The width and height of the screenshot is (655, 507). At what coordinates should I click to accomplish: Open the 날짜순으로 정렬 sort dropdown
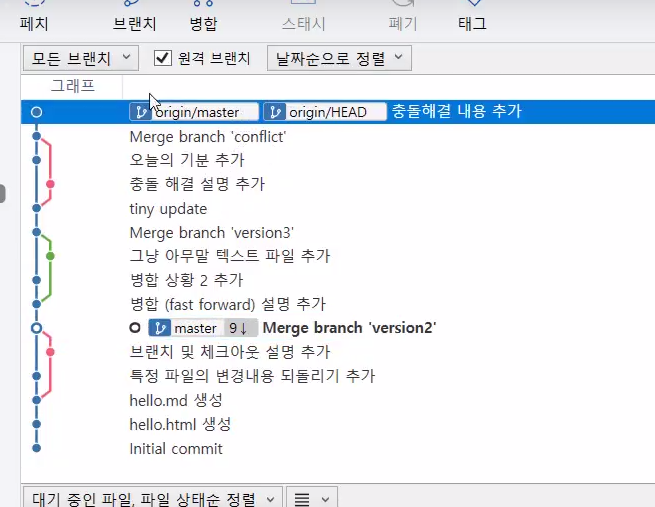339,58
